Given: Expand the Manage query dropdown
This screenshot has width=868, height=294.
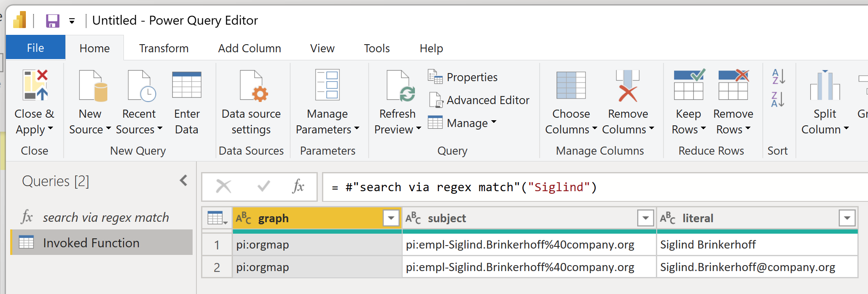Looking at the screenshot, I should tap(494, 122).
